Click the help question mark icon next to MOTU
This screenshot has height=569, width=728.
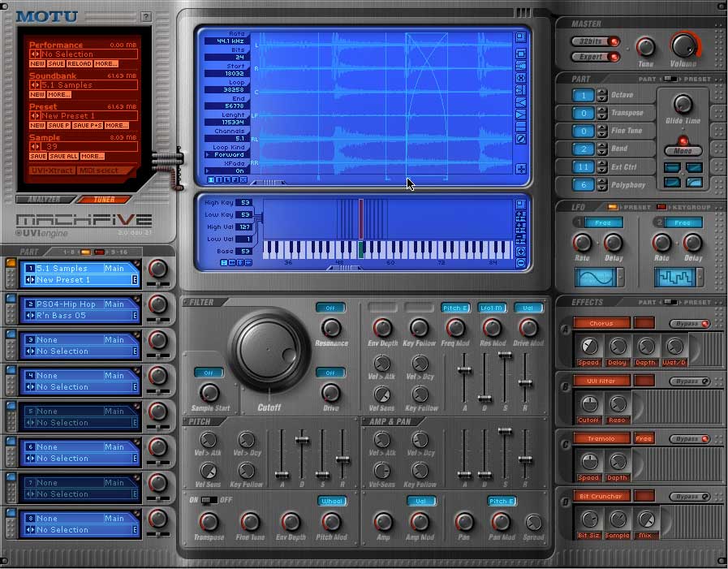[x=146, y=17]
